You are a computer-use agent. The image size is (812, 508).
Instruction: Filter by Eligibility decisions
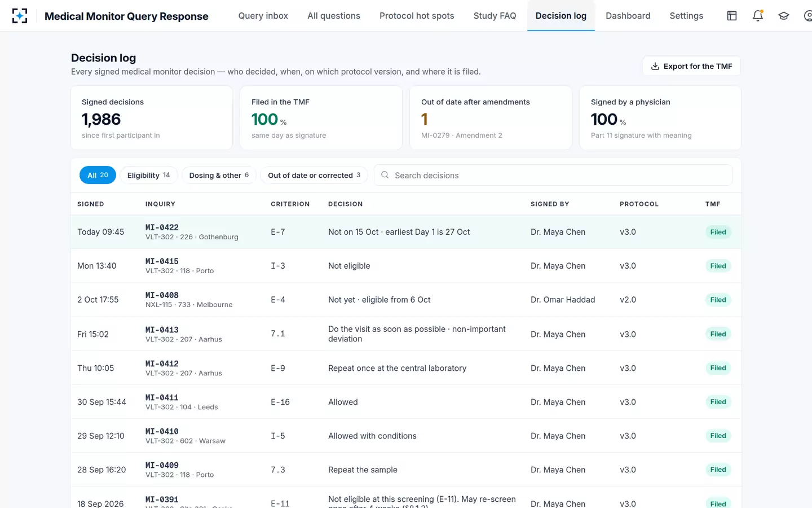point(149,175)
